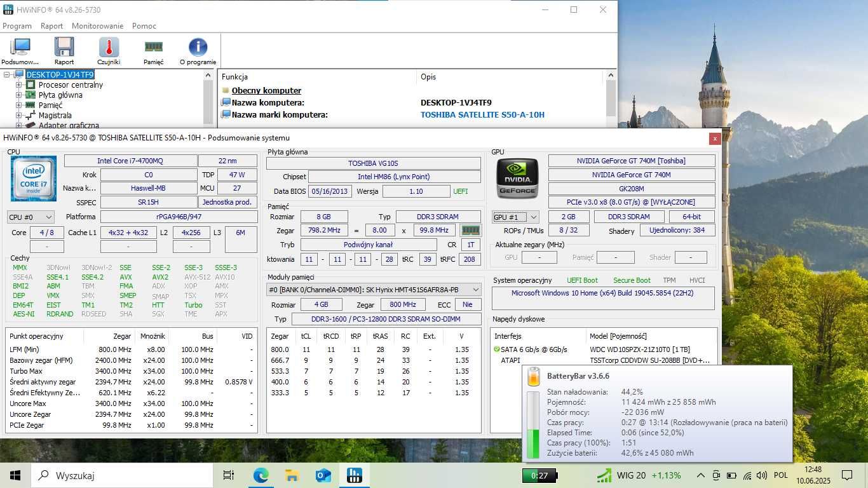Click the HWiNFO taskbar icon
The image size is (868, 488).
click(x=355, y=475)
